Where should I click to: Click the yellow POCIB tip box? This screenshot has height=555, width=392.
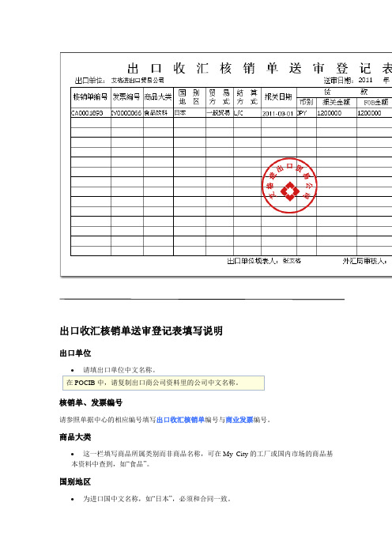click(x=164, y=383)
